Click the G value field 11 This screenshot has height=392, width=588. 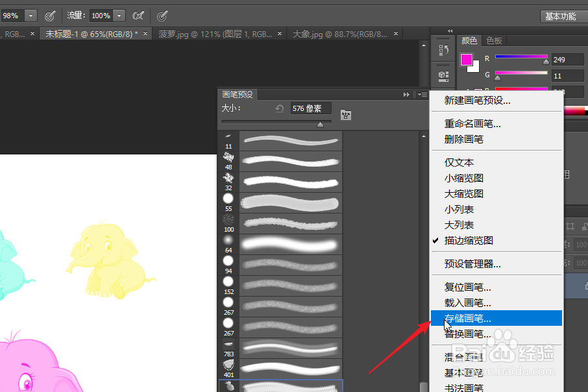(x=568, y=76)
